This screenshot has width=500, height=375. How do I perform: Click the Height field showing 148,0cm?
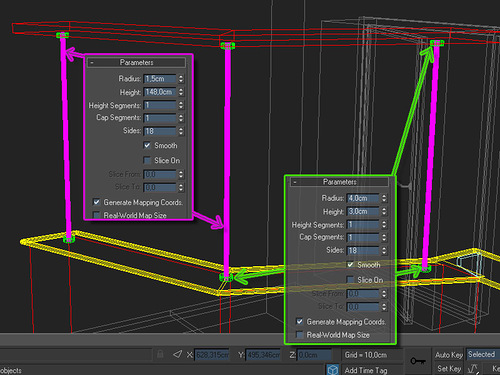160,92
